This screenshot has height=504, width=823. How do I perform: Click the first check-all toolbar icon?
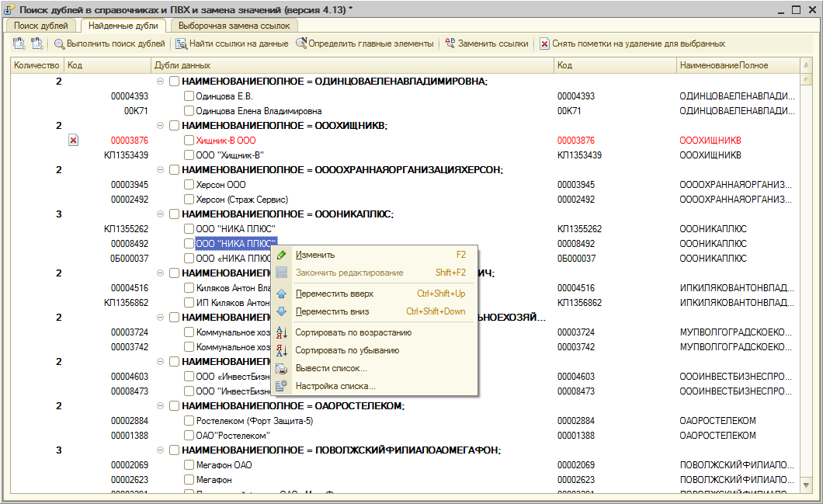(19, 43)
